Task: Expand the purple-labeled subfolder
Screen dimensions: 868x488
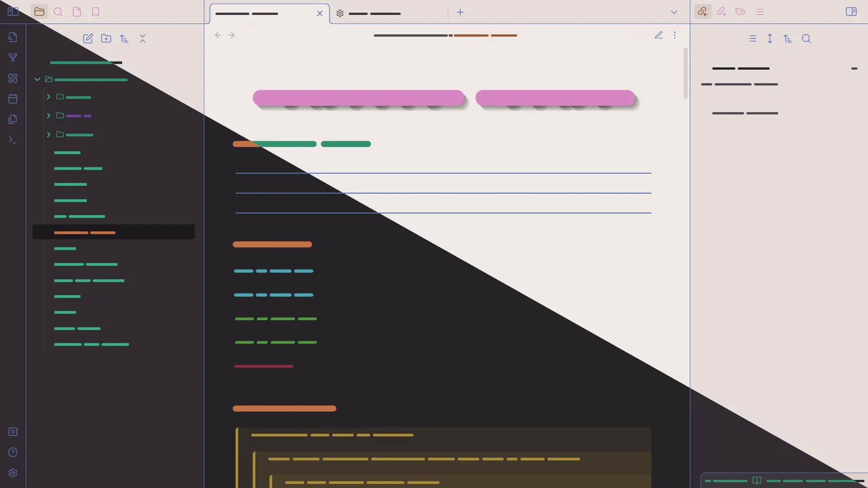Action: click(48, 116)
